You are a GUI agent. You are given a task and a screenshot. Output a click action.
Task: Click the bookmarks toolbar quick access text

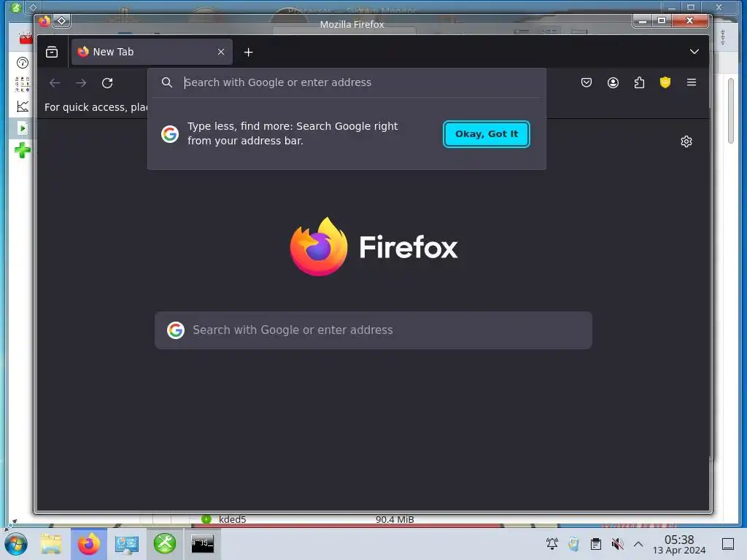pyautogui.click(x=96, y=107)
